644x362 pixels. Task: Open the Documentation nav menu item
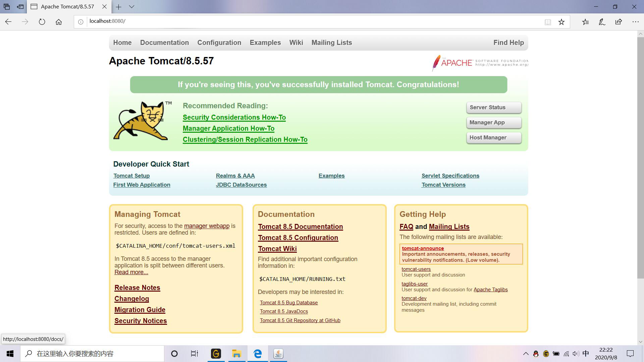tap(164, 43)
